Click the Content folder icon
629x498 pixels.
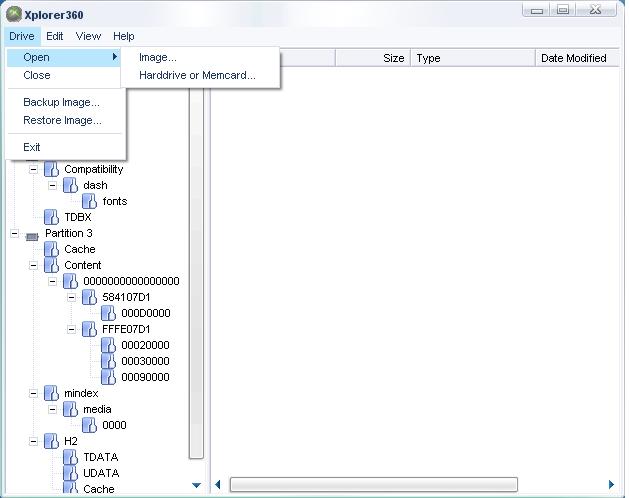(51, 265)
